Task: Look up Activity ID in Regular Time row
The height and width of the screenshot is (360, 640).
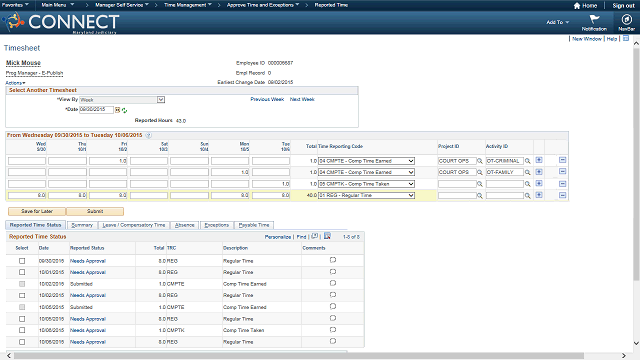Action: (527, 196)
